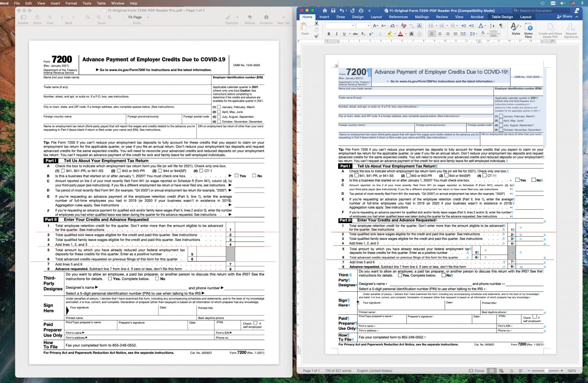Check October, November, December box in left PDF
The width and height of the screenshot is (588, 383).
point(219,121)
